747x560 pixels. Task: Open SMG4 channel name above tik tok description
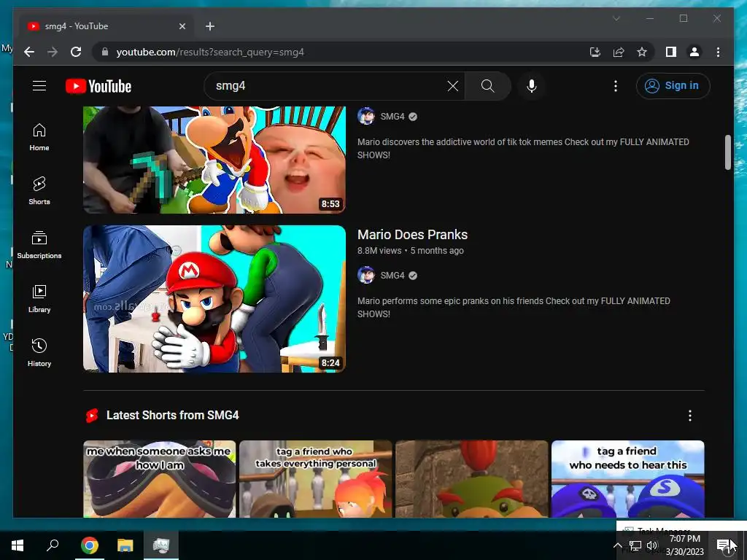(x=392, y=116)
